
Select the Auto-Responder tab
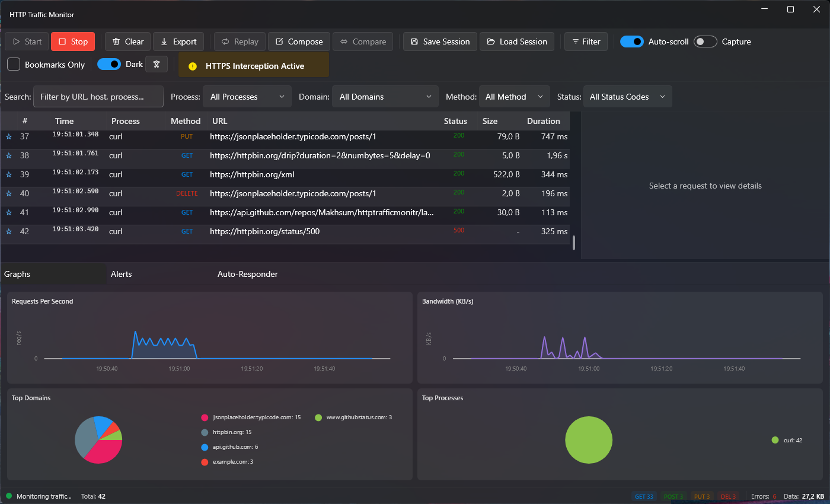coord(267,274)
